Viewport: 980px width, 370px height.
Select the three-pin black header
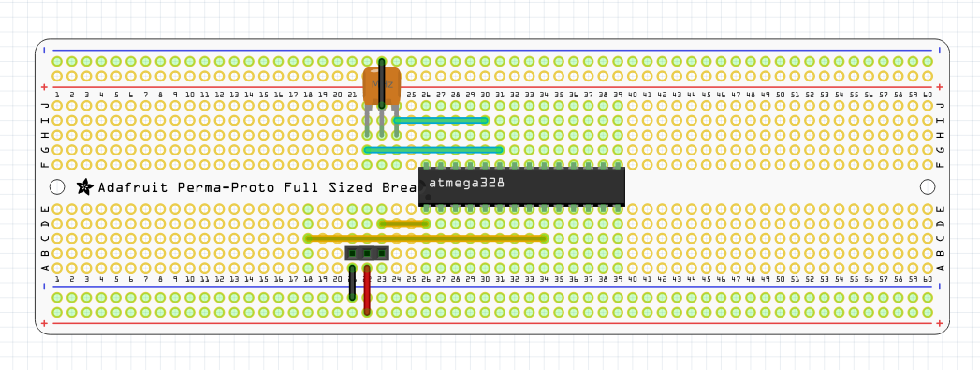367,253
